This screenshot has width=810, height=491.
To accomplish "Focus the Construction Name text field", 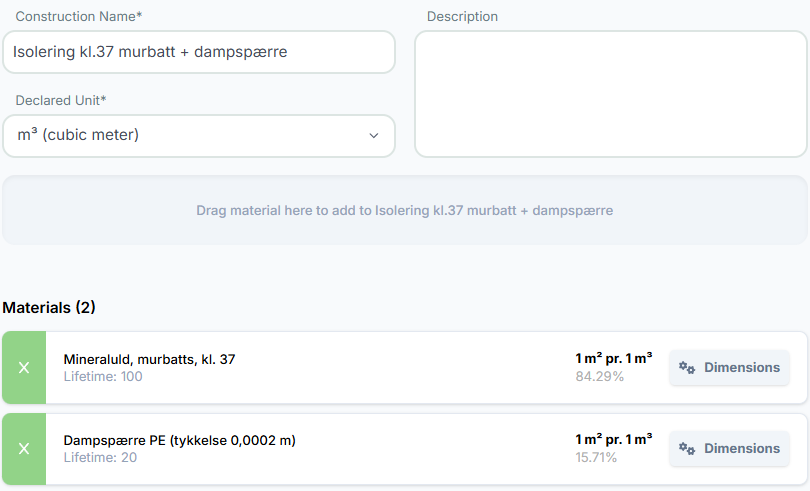I will click(x=198, y=52).
